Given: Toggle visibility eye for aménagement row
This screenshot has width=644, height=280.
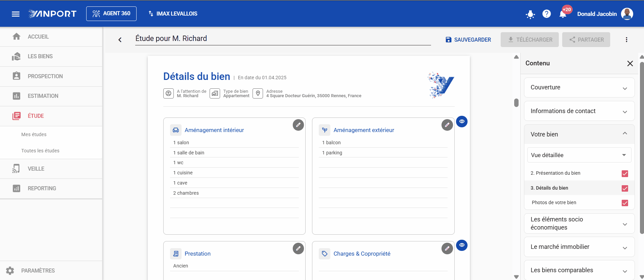Looking at the screenshot, I should point(462,122).
